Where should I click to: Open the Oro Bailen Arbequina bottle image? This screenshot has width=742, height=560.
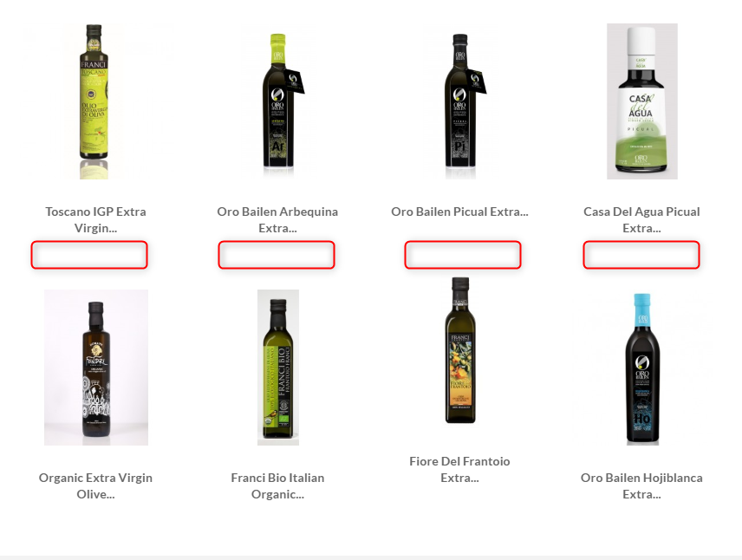point(277,101)
